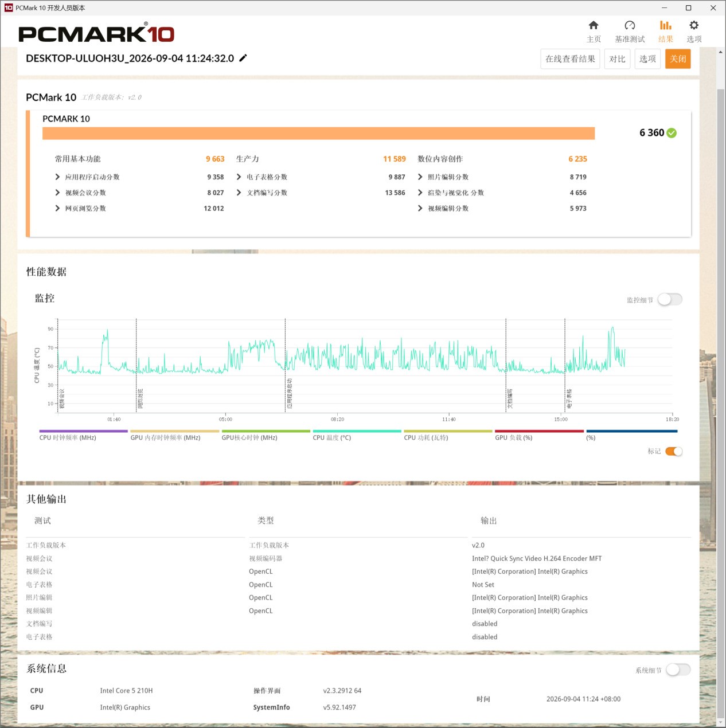Select CPU 功耗 (瓦特) legend
726x728 pixels.
click(448, 436)
